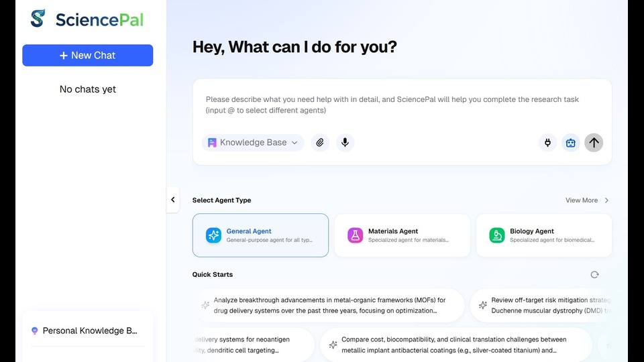Click the microphone voice input icon
The height and width of the screenshot is (362, 644).
pyautogui.click(x=345, y=142)
